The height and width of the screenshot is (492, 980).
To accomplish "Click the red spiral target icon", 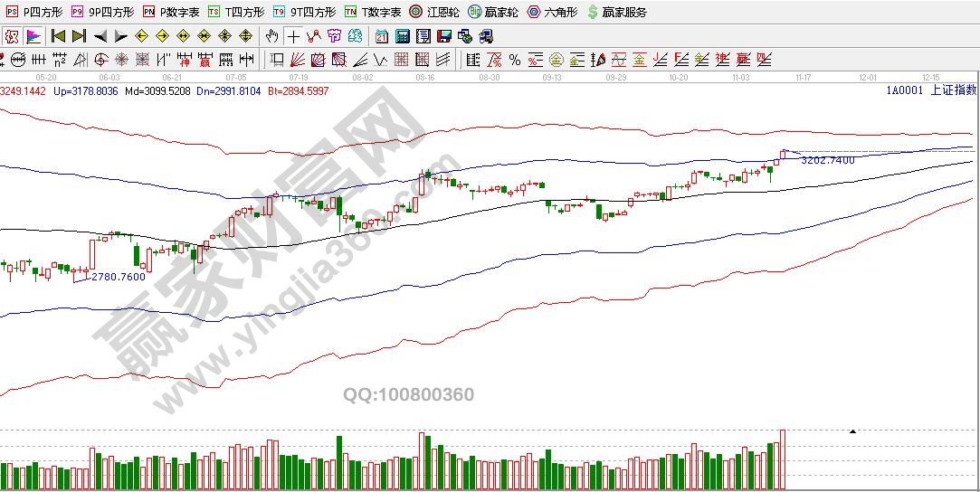I will [99, 60].
